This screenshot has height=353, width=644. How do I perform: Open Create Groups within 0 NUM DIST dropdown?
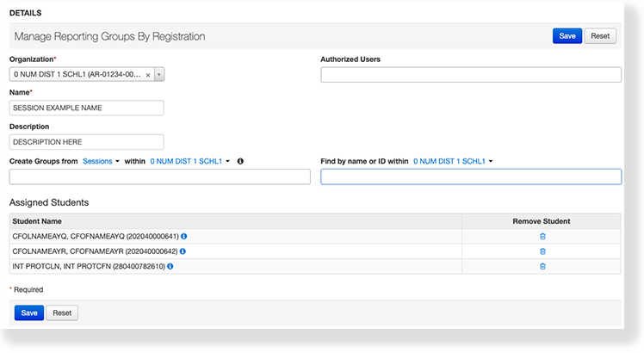pyautogui.click(x=190, y=161)
